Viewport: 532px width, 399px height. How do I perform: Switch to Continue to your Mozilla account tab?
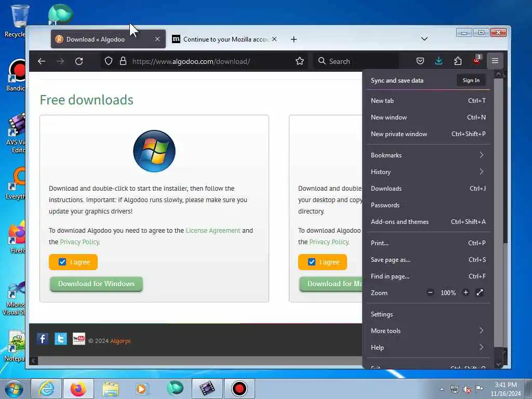(x=224, y=39)
